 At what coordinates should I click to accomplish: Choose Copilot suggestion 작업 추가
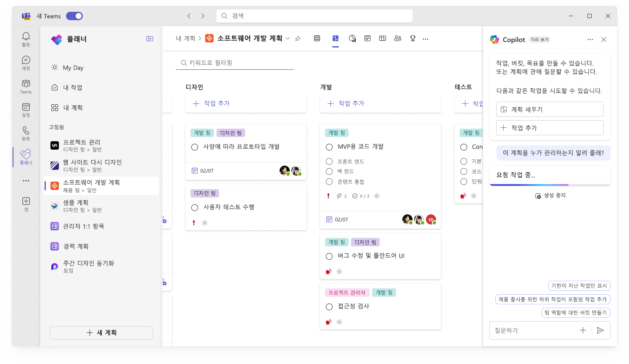550,128
